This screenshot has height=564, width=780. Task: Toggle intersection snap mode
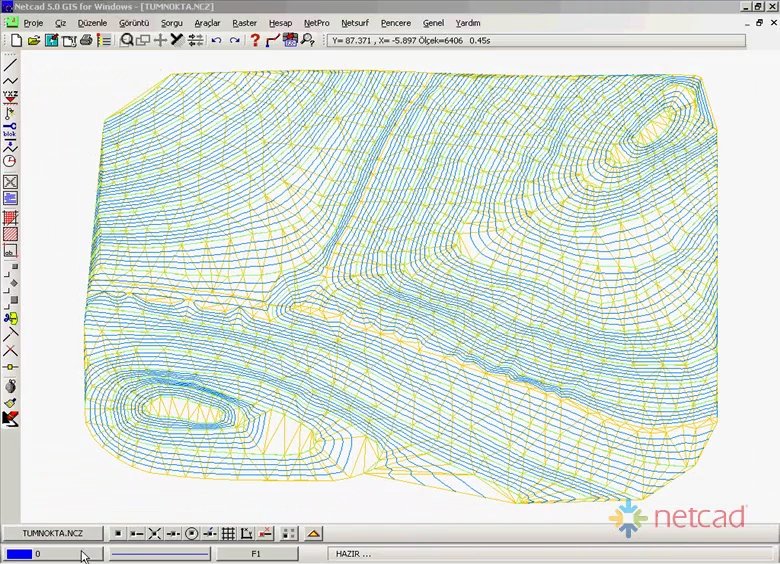155,534
